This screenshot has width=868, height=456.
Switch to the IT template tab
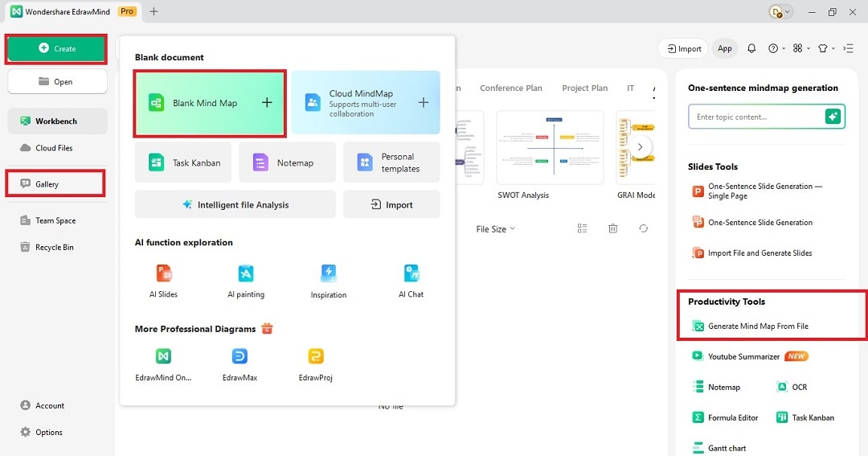tap(630, 88)
